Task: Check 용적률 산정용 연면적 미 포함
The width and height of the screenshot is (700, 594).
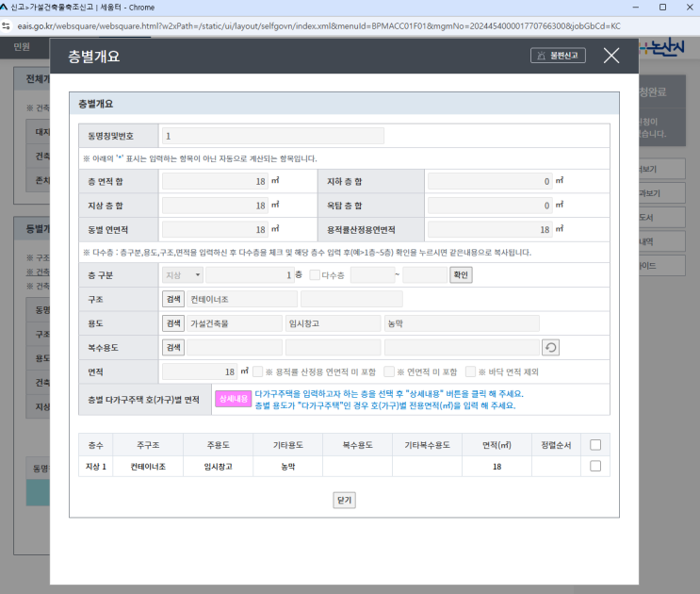Action: click(257, 371)
